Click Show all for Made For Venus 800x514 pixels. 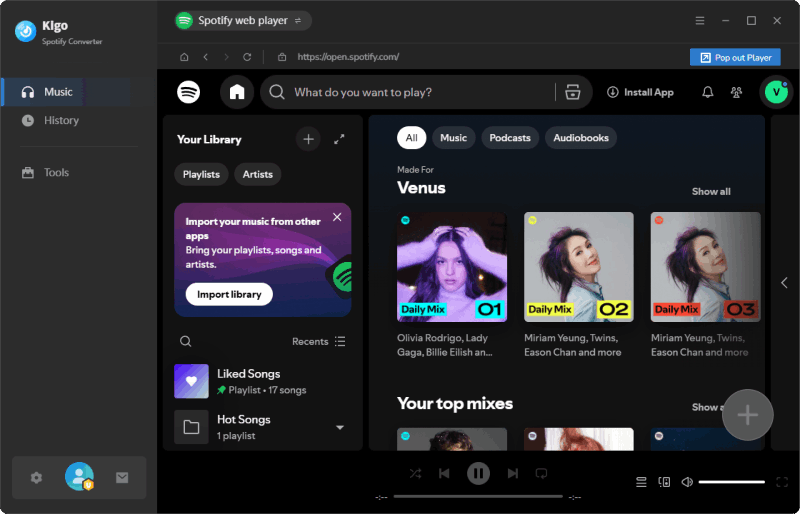click(x=711, y=191)
